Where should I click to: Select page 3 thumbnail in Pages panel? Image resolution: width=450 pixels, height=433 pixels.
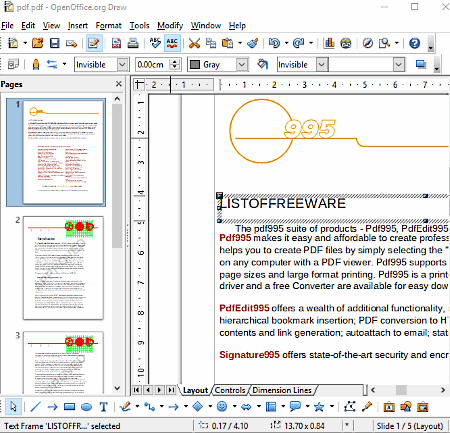(63, 363)
